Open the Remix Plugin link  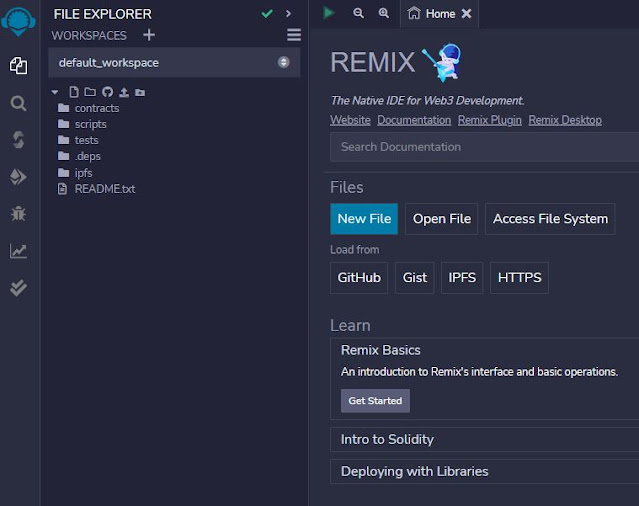pos(489,120)
